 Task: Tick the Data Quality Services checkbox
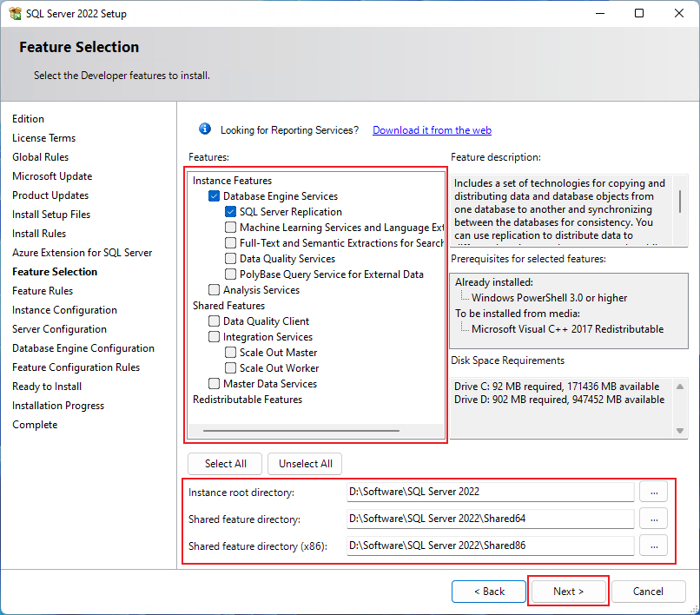click(230, 259)
